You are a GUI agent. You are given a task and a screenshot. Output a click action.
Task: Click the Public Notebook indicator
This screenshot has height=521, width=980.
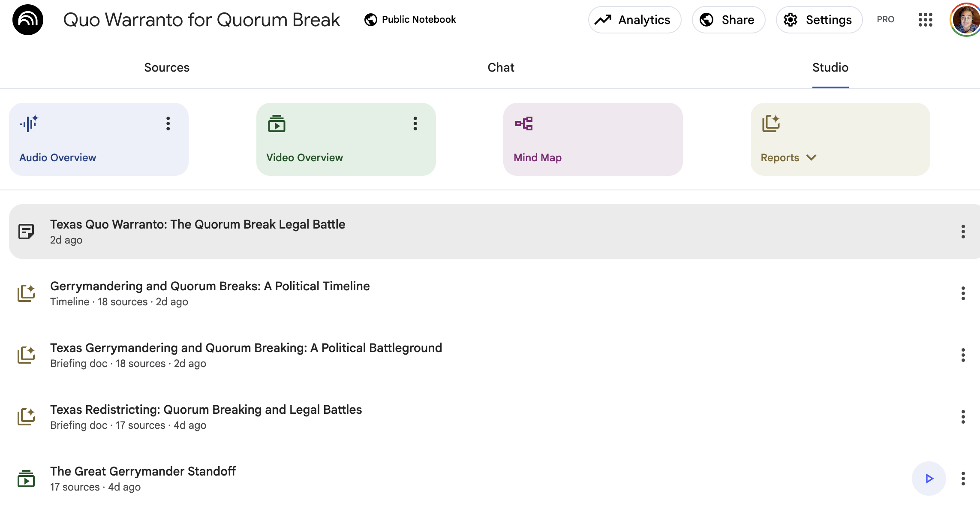pyautogui.click(x=410, y=20)
